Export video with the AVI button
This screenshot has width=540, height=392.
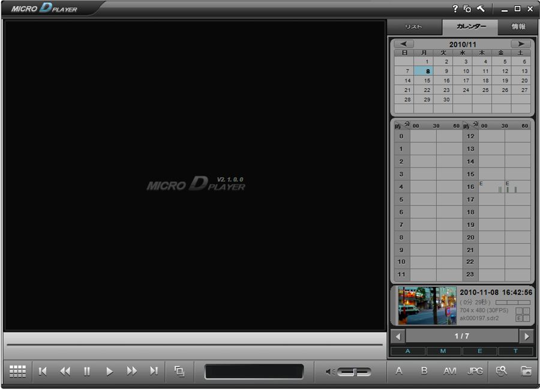(449, 372)
